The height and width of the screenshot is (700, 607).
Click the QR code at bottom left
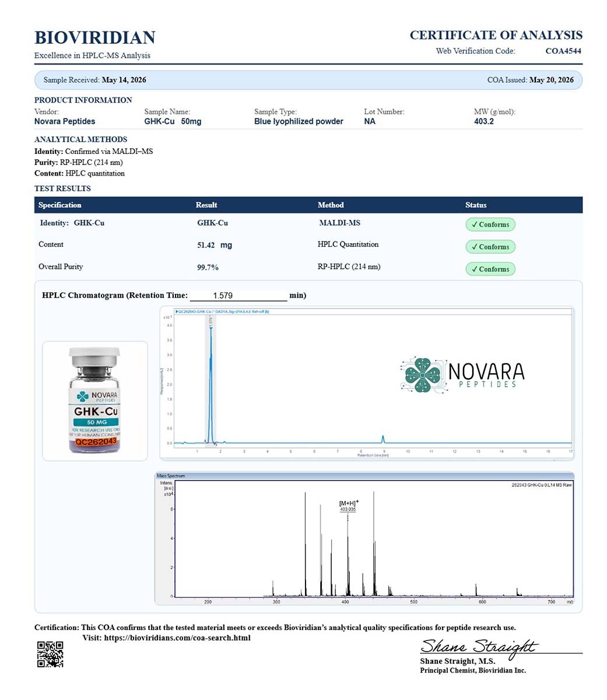tap(50, 654)
